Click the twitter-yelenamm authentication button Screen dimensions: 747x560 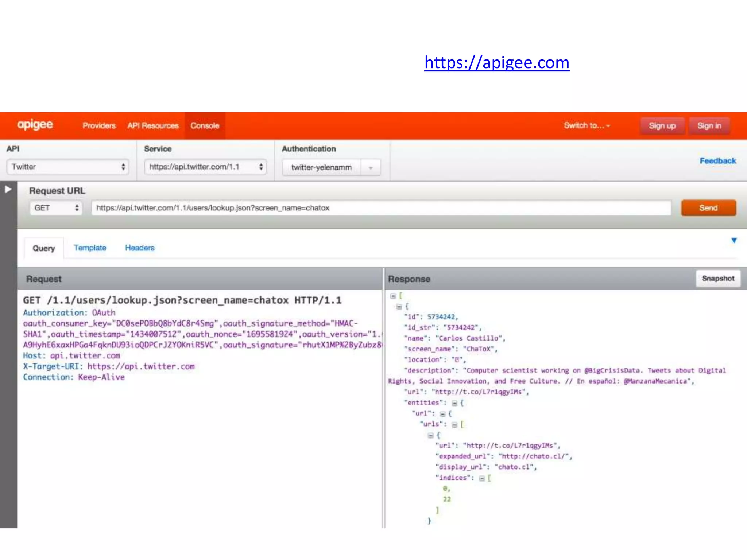pos(321,167)
